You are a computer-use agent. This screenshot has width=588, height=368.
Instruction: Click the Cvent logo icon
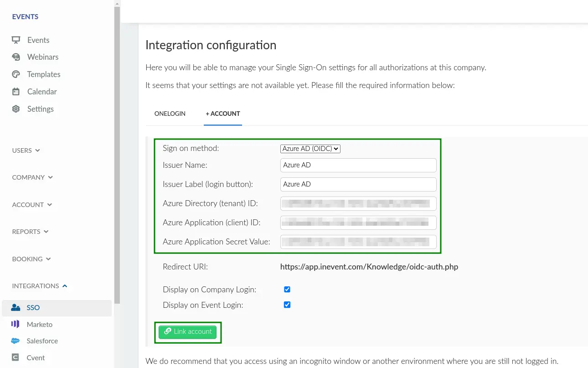[x=15, y=358]
